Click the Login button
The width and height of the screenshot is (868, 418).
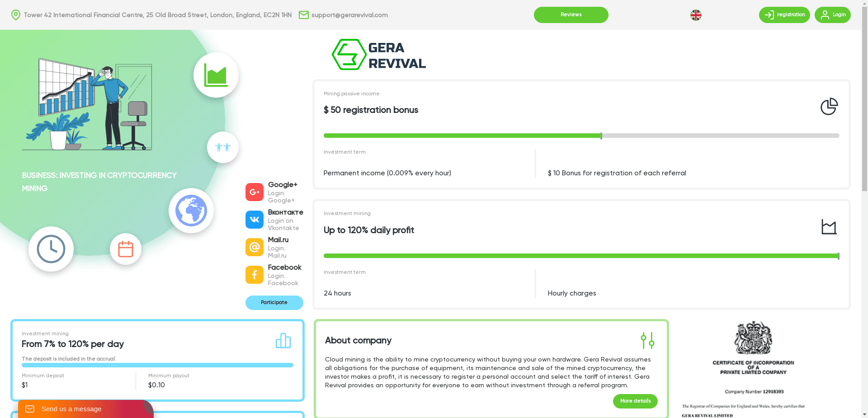coord(832,15)
